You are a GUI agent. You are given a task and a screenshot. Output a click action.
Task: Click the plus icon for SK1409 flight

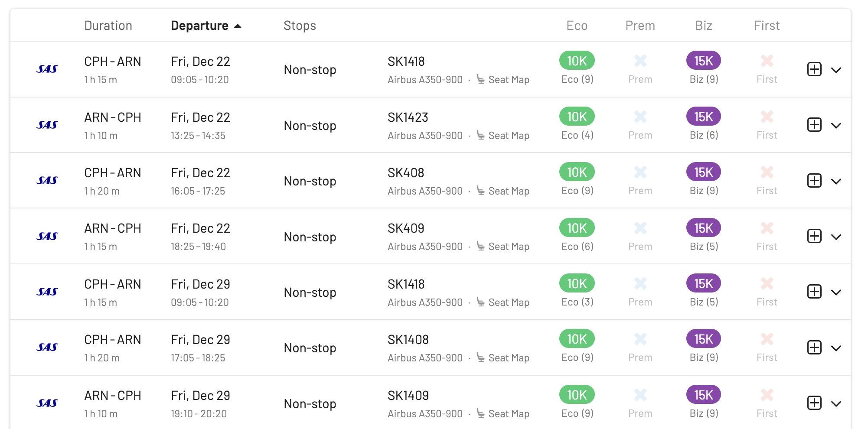pyautogui.click(x=814, y=403)
